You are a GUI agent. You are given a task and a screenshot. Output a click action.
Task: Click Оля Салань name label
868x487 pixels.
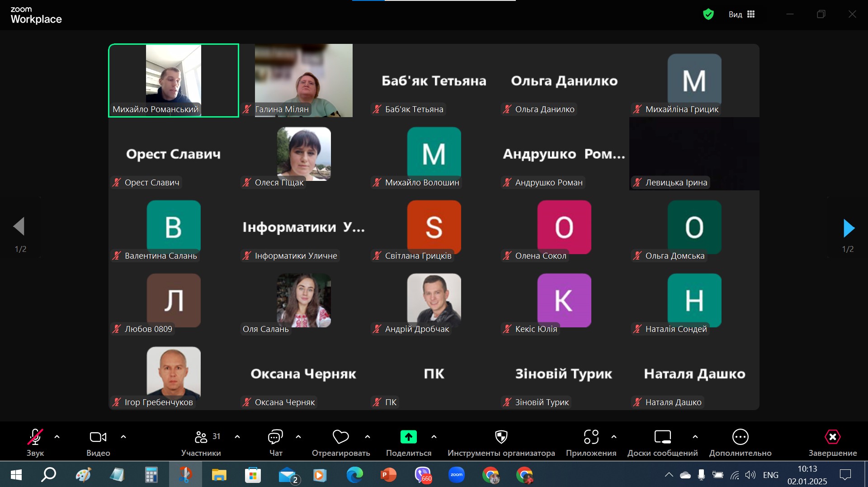coord(266,329)
